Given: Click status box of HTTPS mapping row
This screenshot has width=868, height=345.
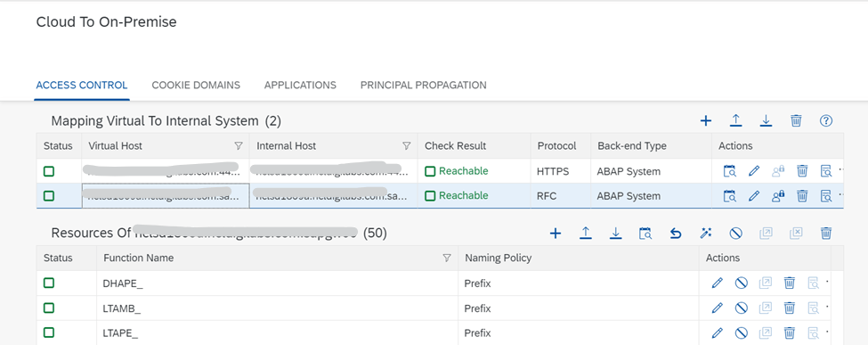Looking at the screenshot, I should (x=49, y=171).
